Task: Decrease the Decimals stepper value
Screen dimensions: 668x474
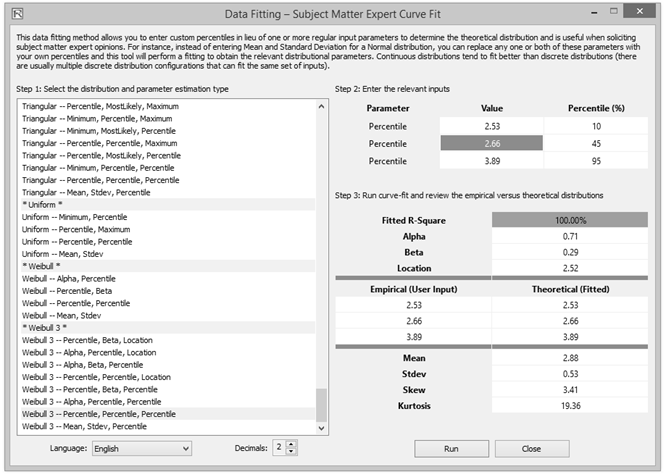Action: (x=291, y=451)
